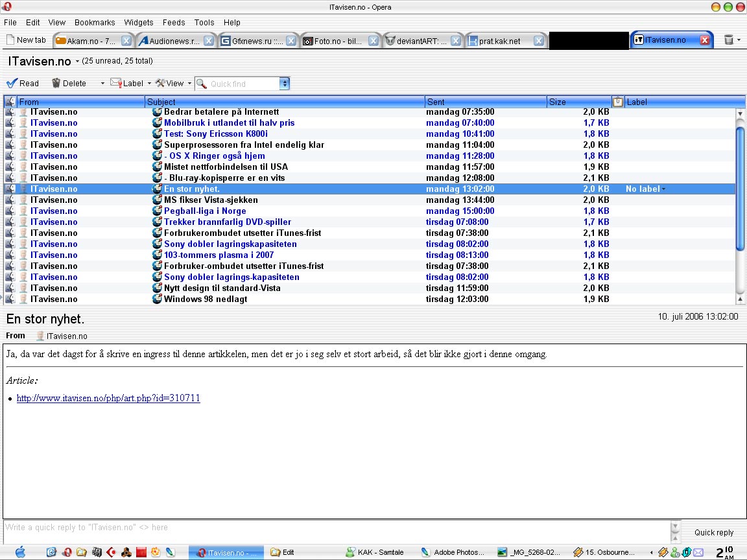This screenshot has width=747, height=560.
Task: Select message 'Superprosessoren fra Intel endelig klar'
Action: (x=369, y=145)
